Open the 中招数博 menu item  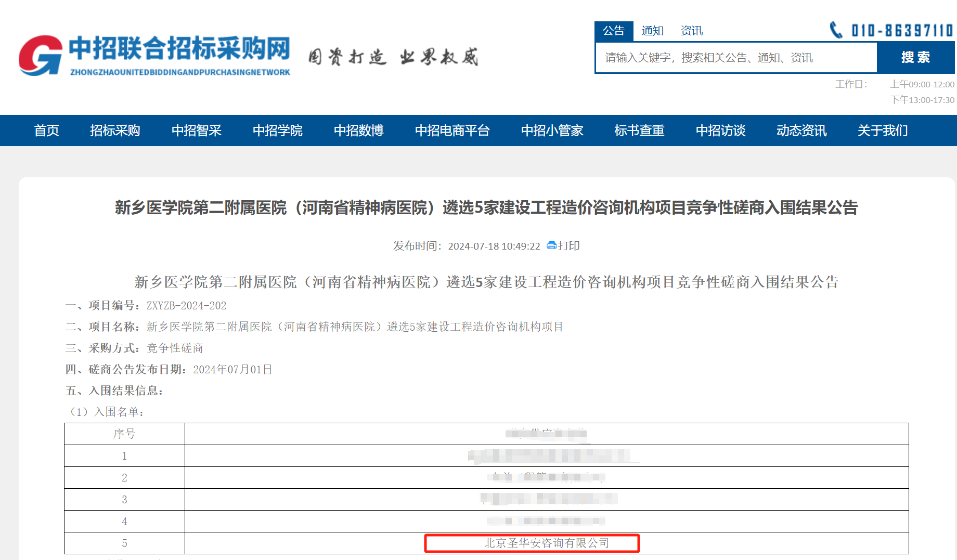pyautogui.click(x=359, y=131)
